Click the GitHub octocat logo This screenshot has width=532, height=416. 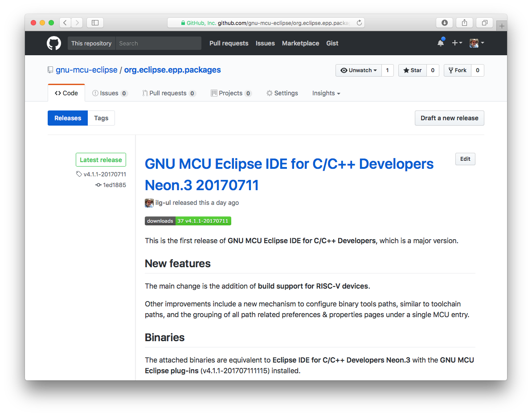point(53,43)
